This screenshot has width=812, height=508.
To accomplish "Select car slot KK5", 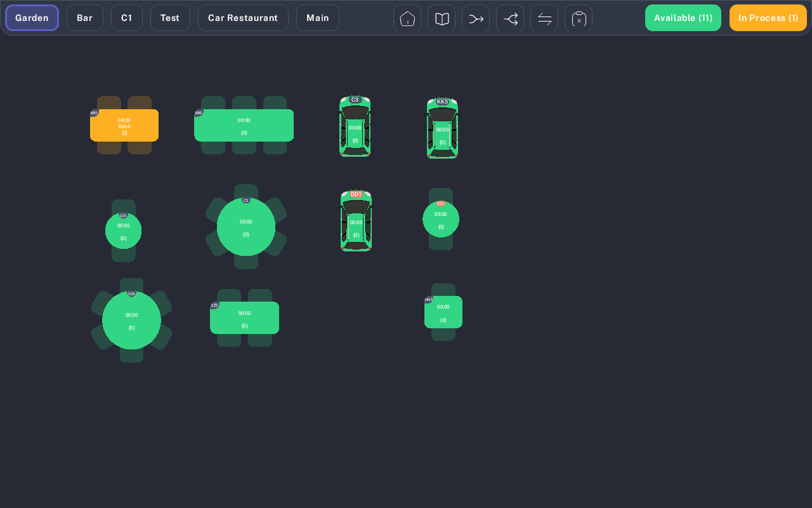I will (x=442, y=128).
